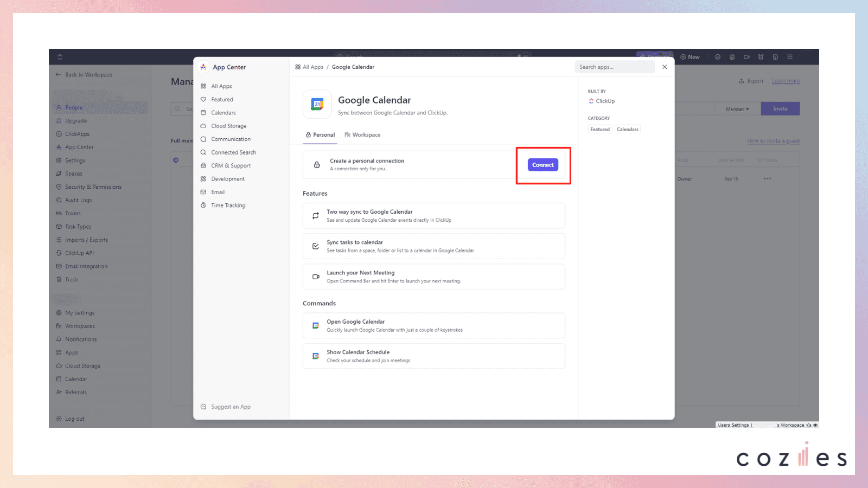Click the record clip camera icon in top bar
The image size is (868, 488).
point(747,57)
